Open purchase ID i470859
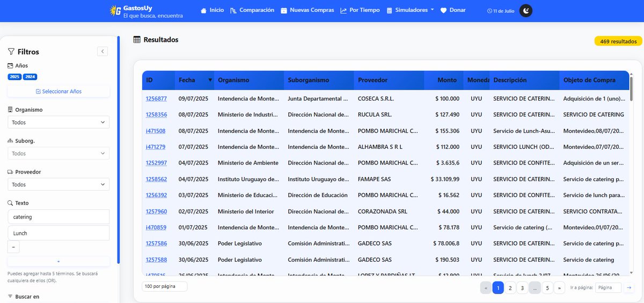Viewport: 644px width, 303px height. tap(156, 227)
